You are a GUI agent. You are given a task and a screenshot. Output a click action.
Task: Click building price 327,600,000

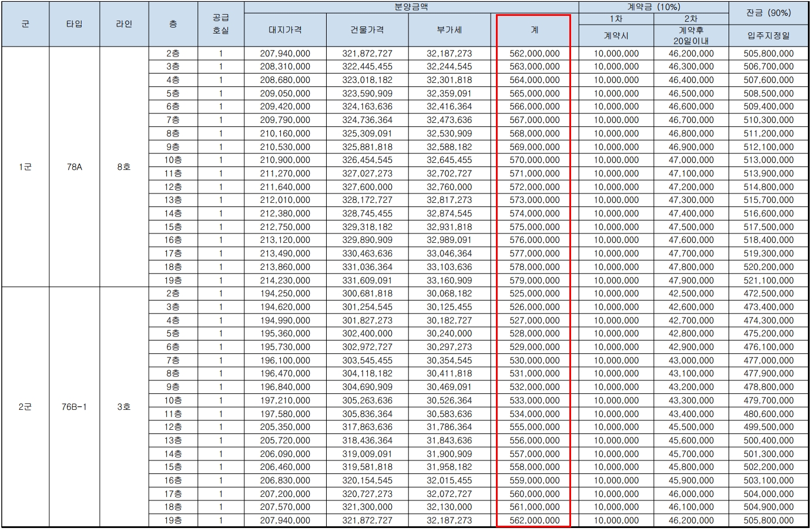coord(367,187)
